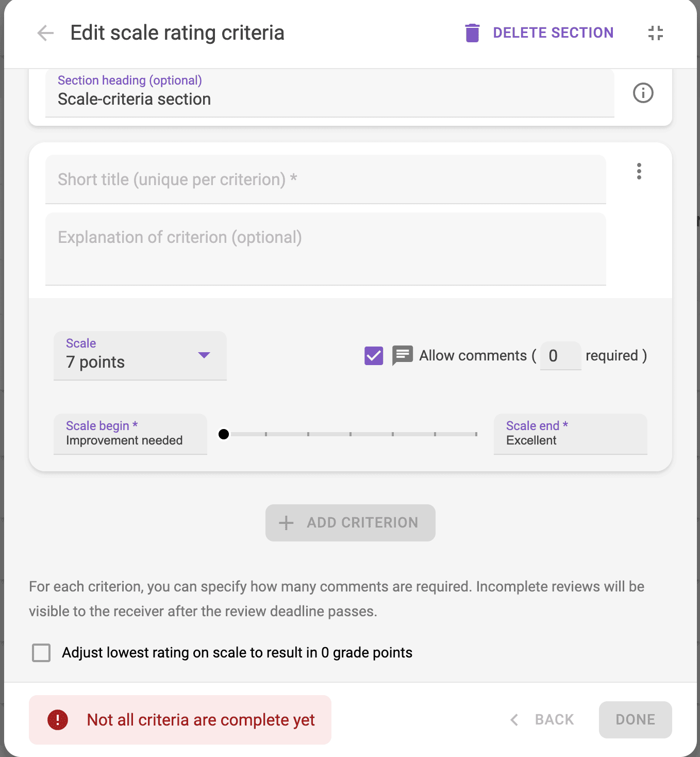
Task: Open the Scale 7 points dropdown
Action: pos(140,356)
